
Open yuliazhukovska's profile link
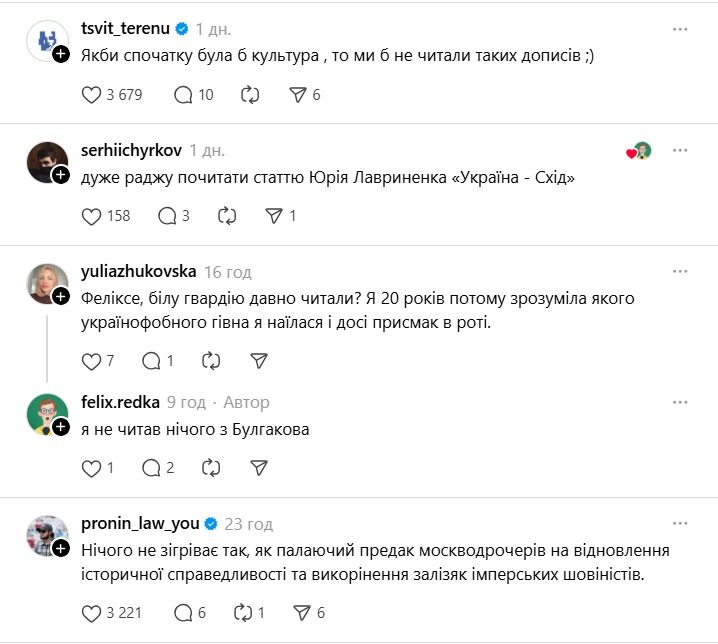point(137,272)
